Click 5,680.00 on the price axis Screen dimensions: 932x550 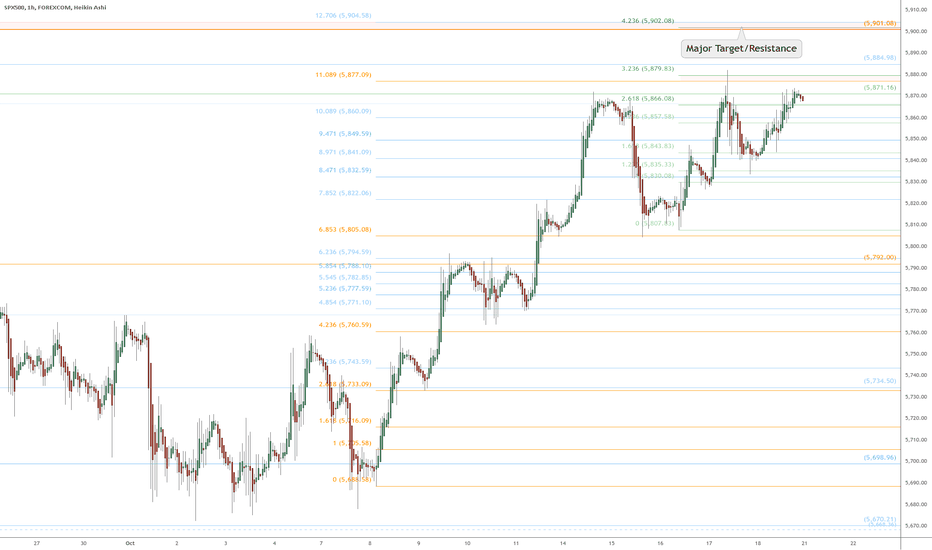916,504
